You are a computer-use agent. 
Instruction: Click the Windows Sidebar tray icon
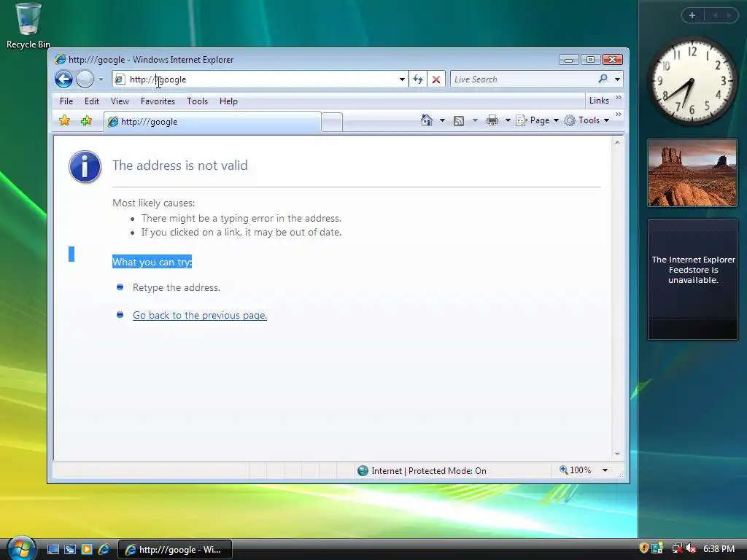[658, 548]
